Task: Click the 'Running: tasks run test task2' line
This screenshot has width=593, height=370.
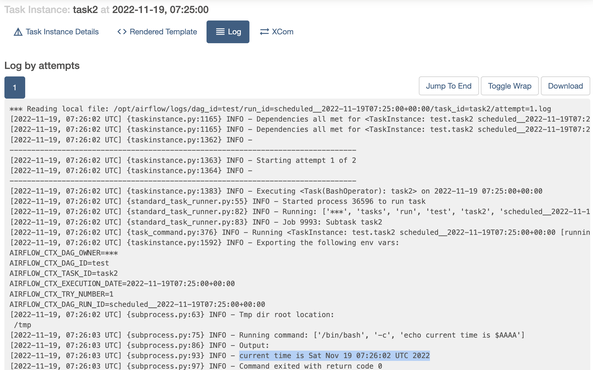Action: (x=300, y=211)
